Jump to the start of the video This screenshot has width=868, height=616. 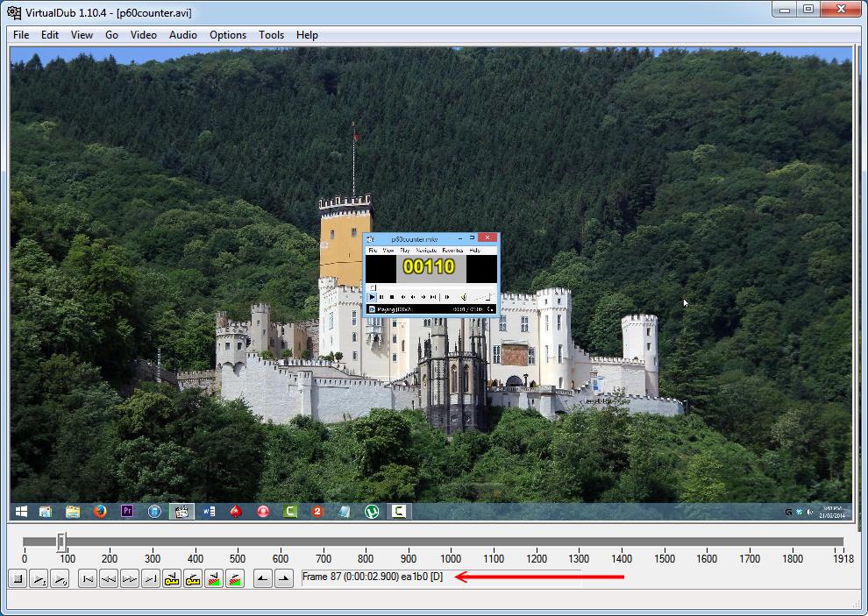tap(88, 579)
